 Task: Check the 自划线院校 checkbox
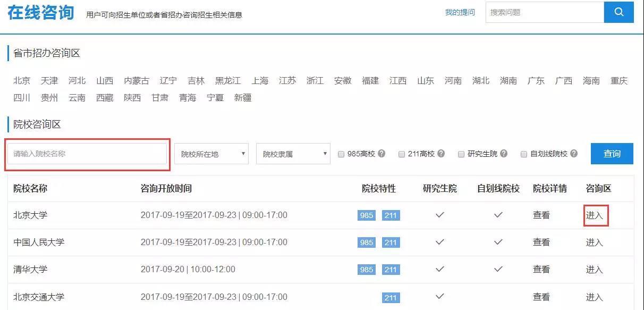(x=524, y=154)
